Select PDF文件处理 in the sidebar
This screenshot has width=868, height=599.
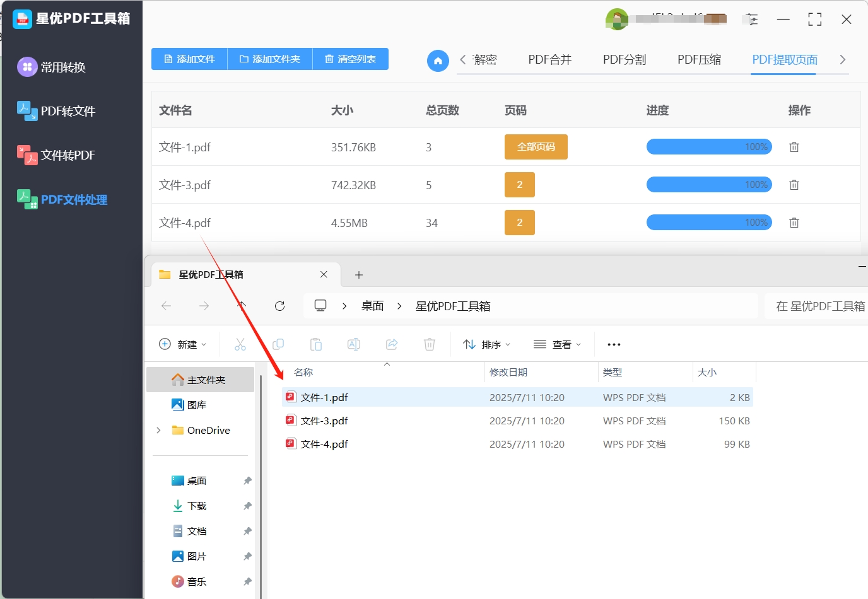coord(62,200)
